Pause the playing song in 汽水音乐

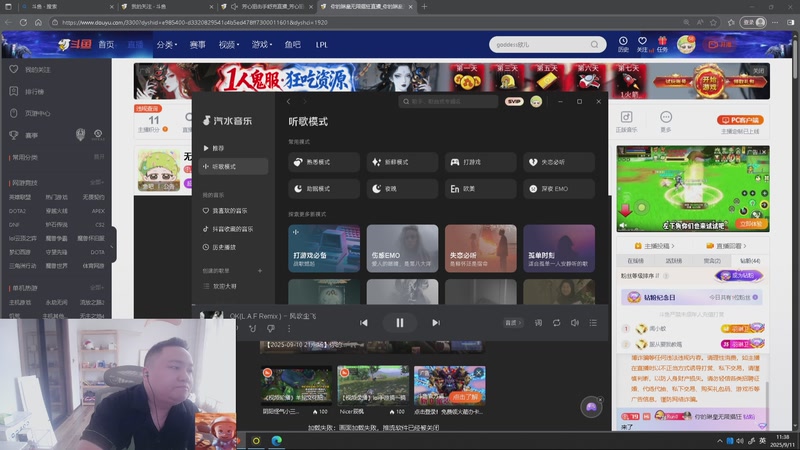(399, 322)
